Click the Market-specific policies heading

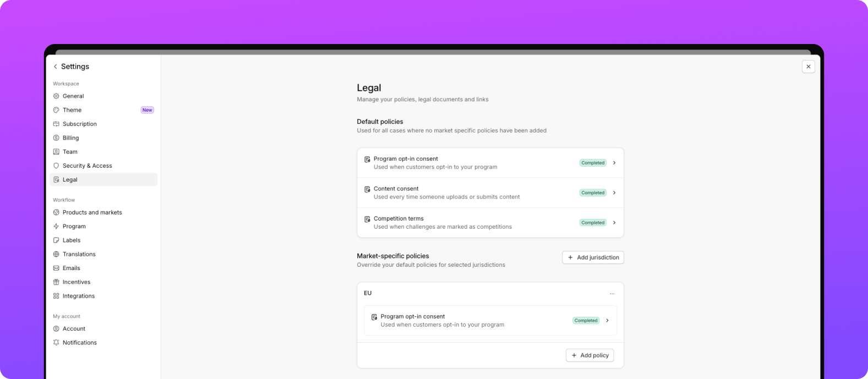coord(393,256)
